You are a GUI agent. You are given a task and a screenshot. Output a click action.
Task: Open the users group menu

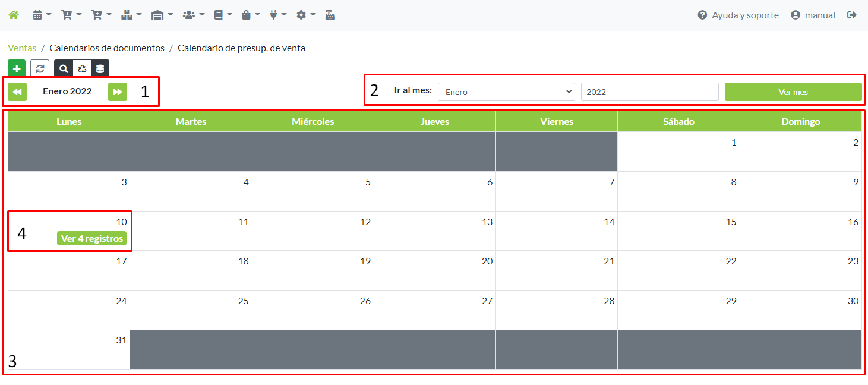tap(193, 15)
